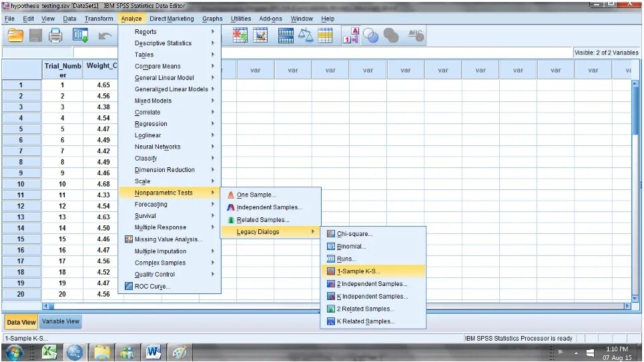Open the Utilities menu
644x362 pixels.
click(241, 19)
